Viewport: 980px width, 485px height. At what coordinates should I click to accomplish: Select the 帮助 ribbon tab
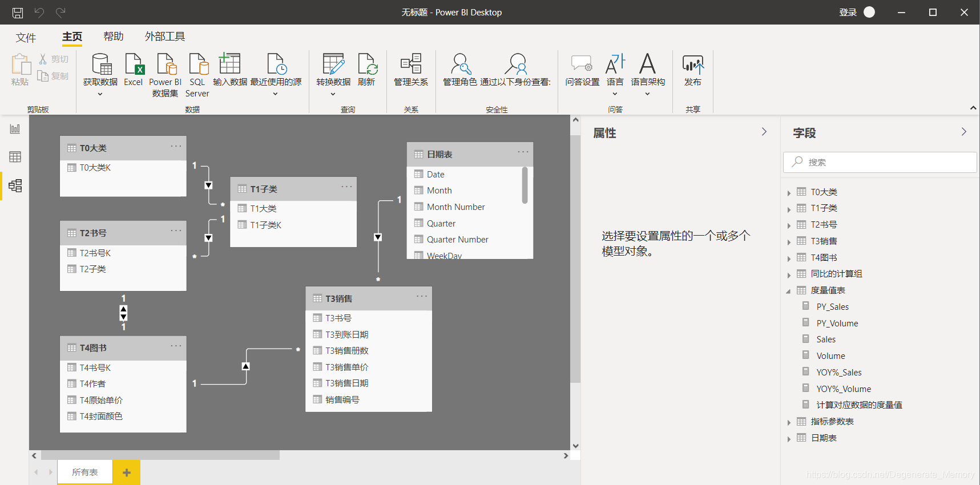point(114,37)
